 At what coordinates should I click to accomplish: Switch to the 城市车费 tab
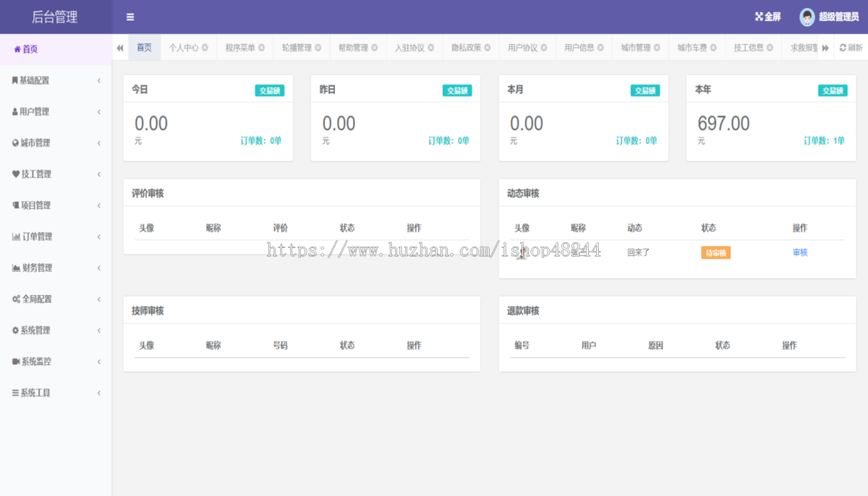click(x=697, y=48)
